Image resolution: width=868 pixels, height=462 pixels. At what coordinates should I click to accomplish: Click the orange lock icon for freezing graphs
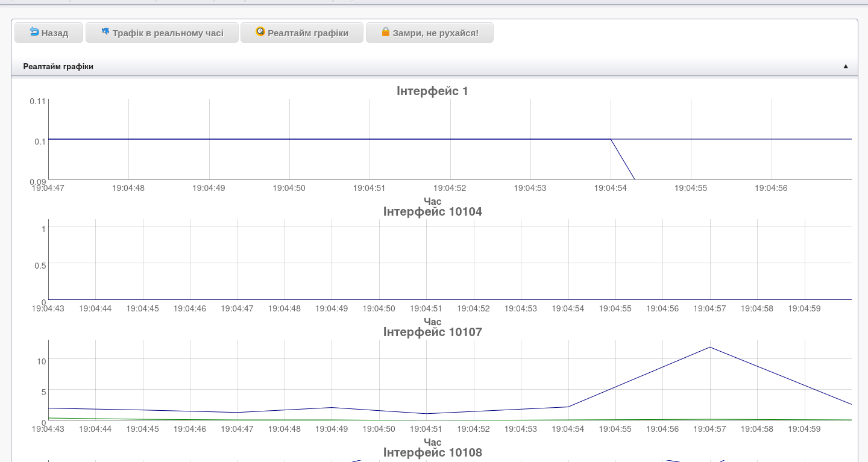point(385,32)
